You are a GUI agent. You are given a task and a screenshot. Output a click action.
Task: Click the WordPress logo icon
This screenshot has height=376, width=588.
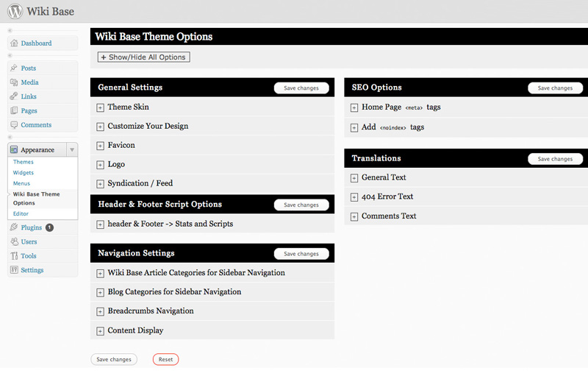[x=15, y=11]
